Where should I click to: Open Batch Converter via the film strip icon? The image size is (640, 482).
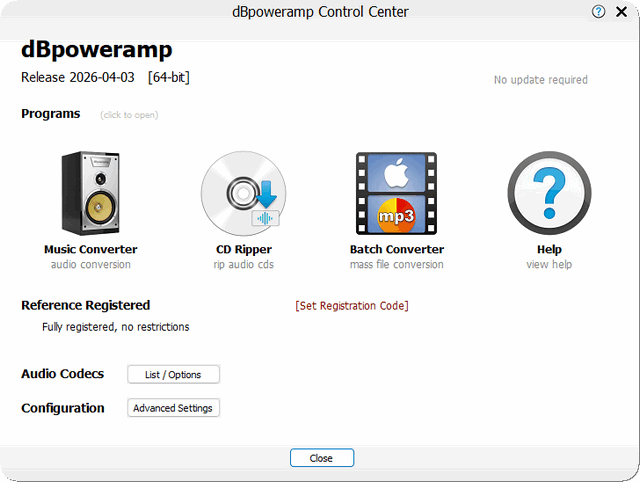397,192
